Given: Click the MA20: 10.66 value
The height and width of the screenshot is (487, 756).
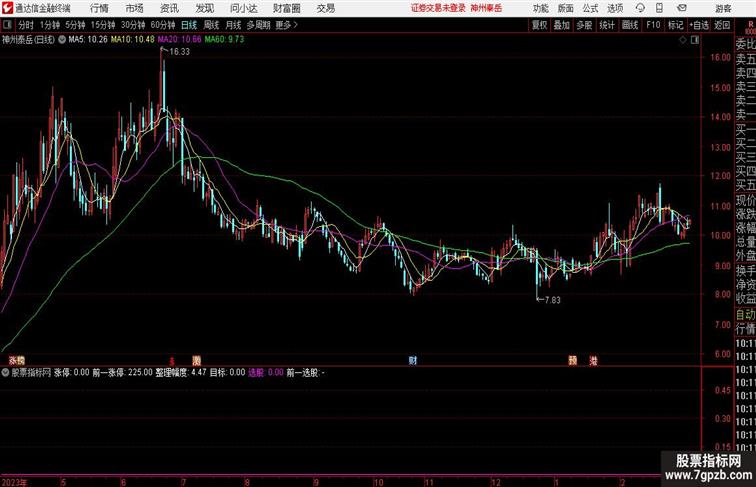Looking at the screenshot, I should (x=179, y=40).
